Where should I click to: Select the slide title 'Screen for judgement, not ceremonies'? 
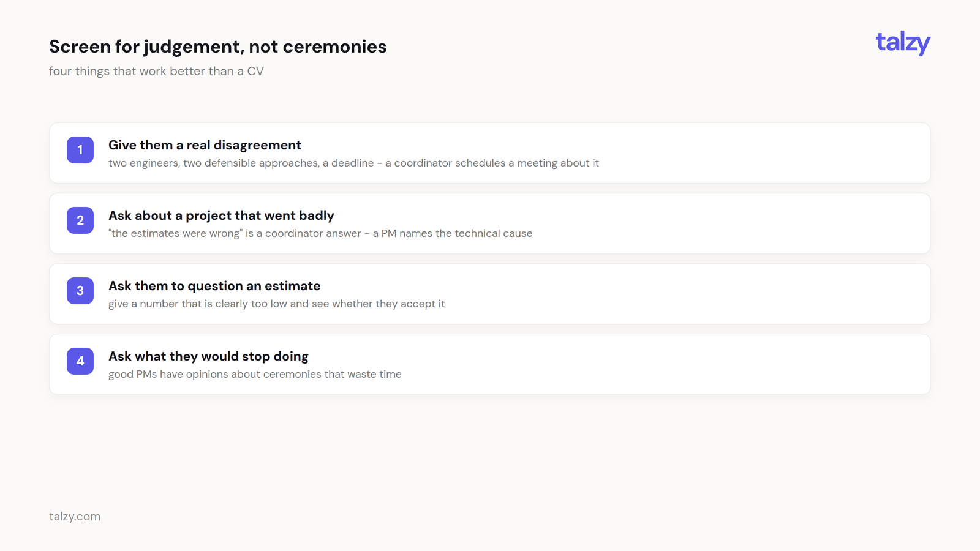click(218, 47)
